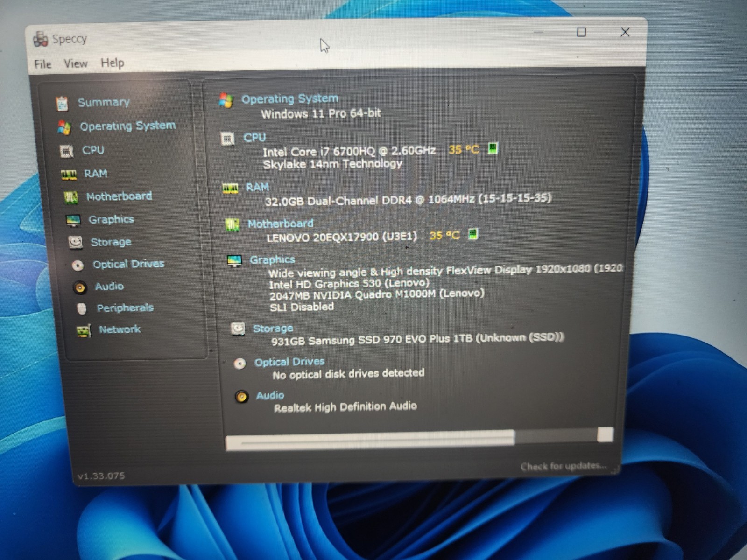Click the Intel Core i7 6700HQ text
This screenshot has width=747, height=560.
tap(349, 151)
